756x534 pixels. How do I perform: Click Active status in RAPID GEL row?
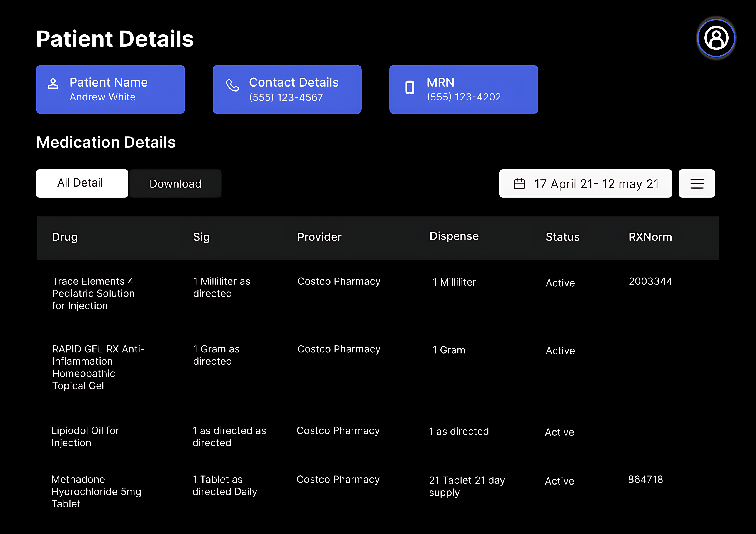pos(560,351)
